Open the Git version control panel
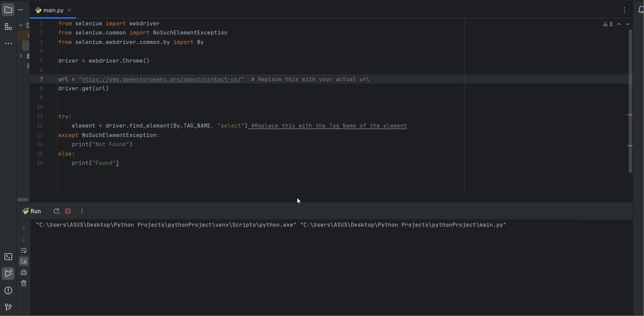Image resolution: width=644 pixels, height=316 pixels. point(8,307)
